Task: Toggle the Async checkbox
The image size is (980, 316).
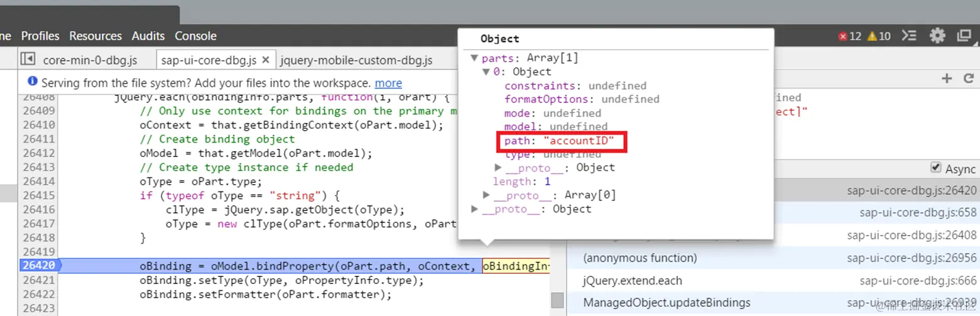Action: tap(936, 168)
